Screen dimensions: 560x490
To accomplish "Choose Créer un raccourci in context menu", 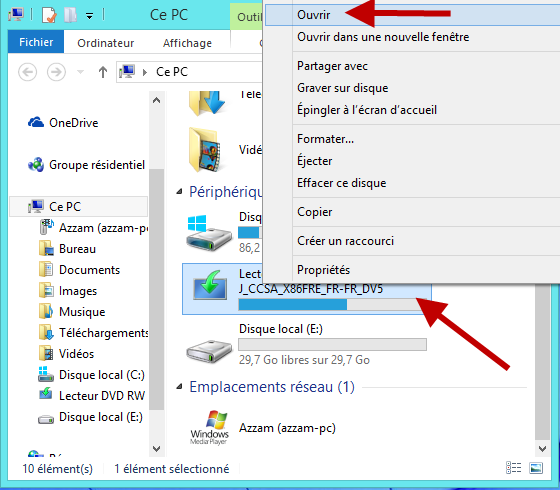I will [x=345, y=241].
